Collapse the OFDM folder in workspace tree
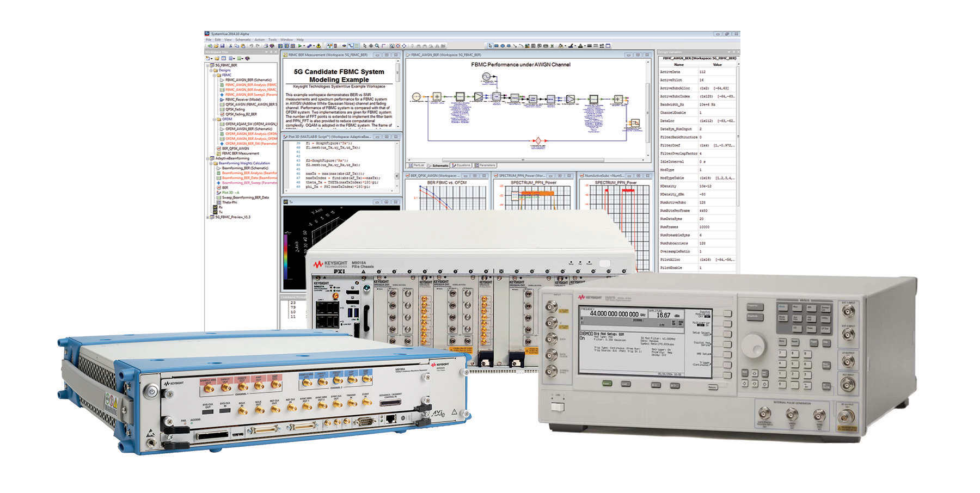980x493 pixels. pyautogui.click(x=215, y=119)
